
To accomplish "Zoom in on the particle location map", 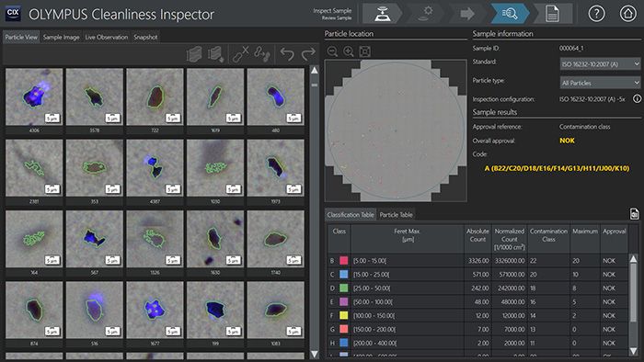I will pos(349,51).
